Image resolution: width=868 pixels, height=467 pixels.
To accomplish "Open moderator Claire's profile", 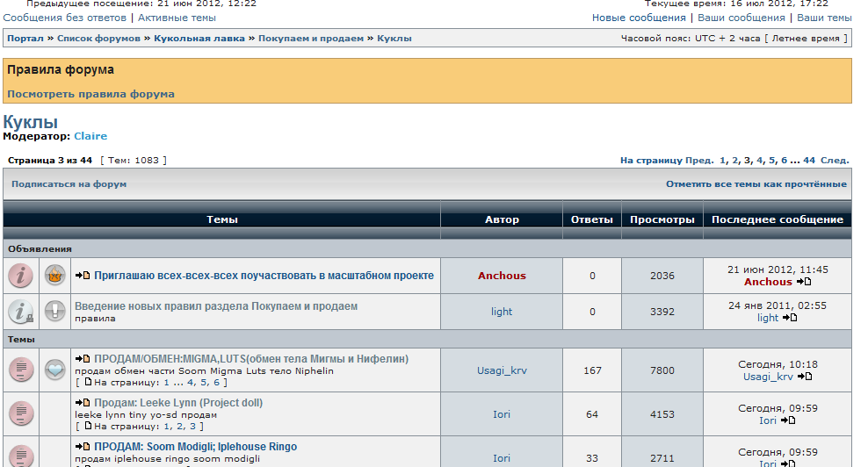I will click(x=90, y=136).
